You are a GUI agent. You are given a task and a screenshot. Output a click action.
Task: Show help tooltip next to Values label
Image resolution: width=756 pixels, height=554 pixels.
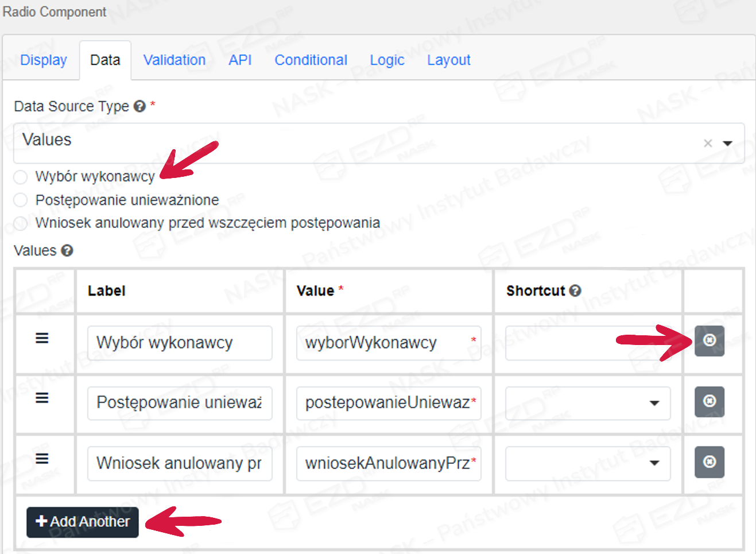(x=67, y=251)
